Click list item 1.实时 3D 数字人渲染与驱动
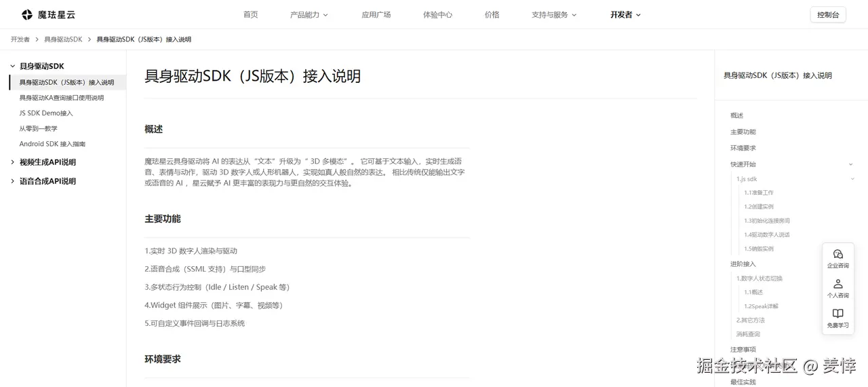This screenshot has width=868, height=387. (x=191, y=251)
